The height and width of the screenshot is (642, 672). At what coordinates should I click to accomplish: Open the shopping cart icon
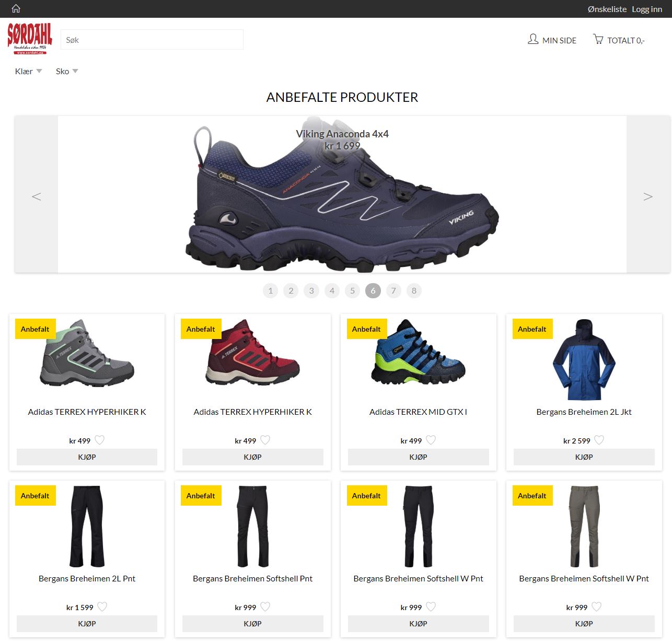(x=598, y=39)
